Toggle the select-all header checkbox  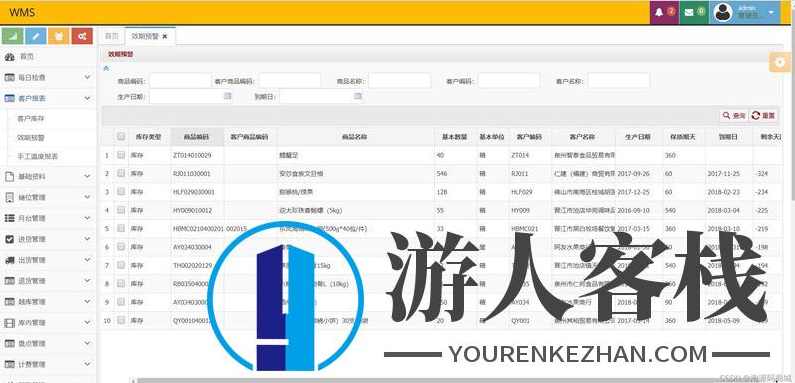point(121,136)
